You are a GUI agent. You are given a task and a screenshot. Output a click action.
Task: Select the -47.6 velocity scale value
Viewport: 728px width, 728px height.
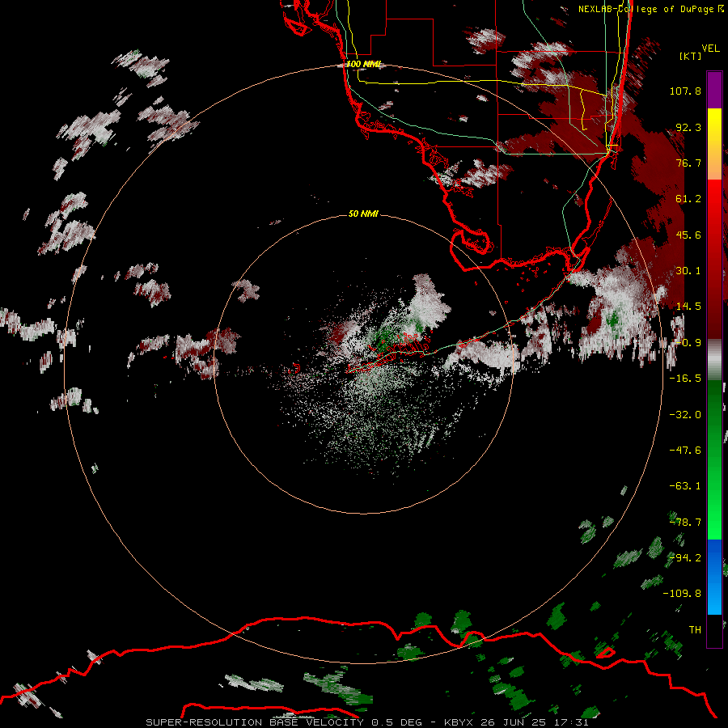(685, 451)
